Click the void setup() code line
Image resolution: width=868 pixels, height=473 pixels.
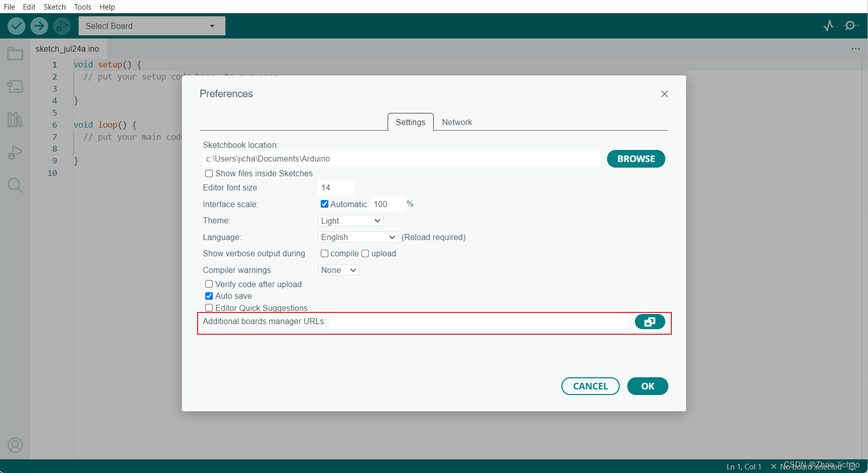click(107, 64)
